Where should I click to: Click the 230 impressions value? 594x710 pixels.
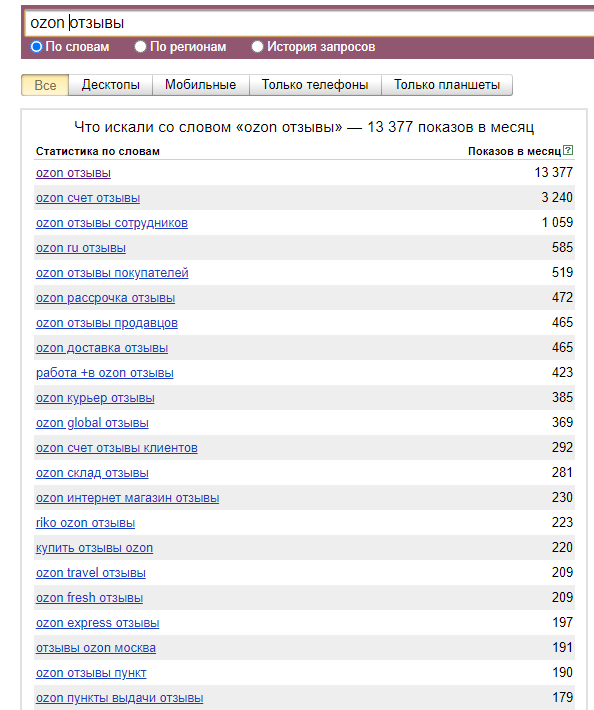(563, 497)
